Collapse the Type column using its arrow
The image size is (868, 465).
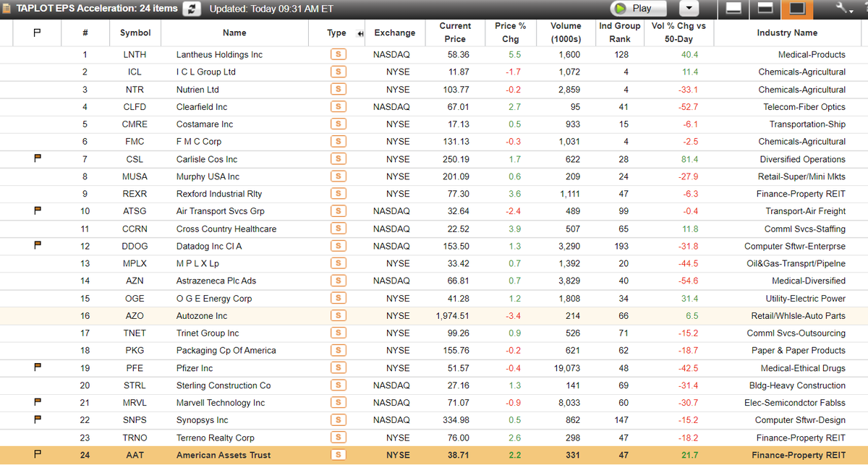360,33
